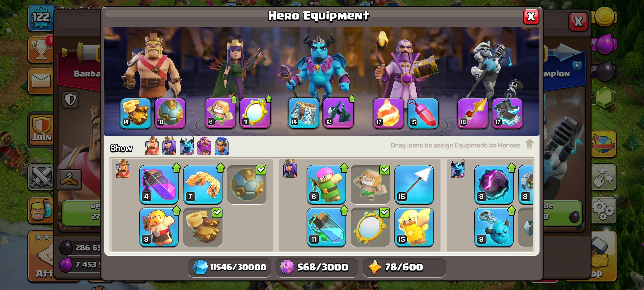The image size is (644, 290).
Task: Select the Grand Warden's Fireball level 17
Action: pos(388,113)
